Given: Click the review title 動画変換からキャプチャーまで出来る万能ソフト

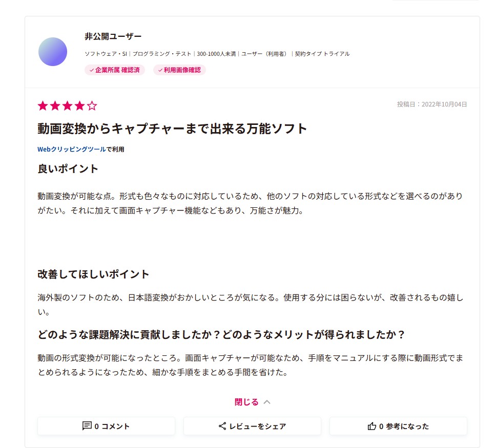Looking at the screenshot, I should pyautogui.click(x=172, y=129).
